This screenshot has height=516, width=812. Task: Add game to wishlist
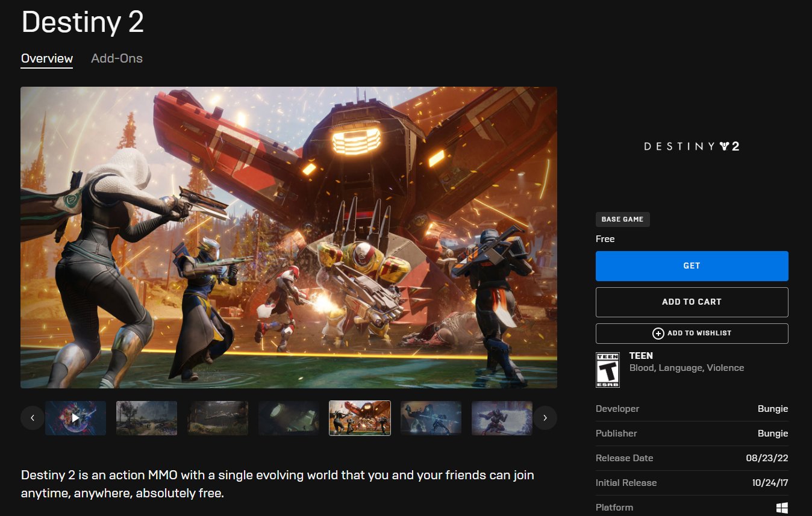pos(692,333)
